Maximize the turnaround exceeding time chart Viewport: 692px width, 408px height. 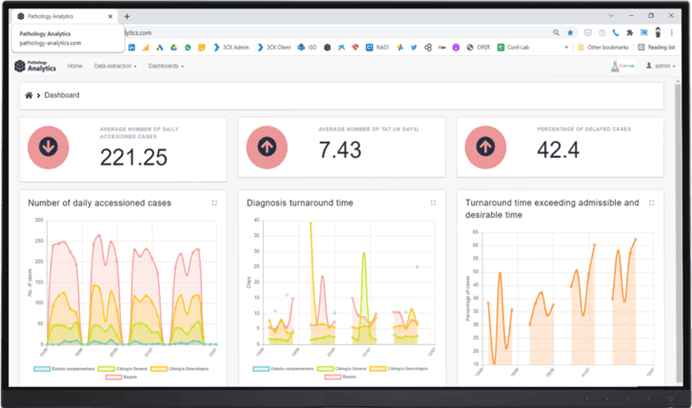[x=651, y=203]
